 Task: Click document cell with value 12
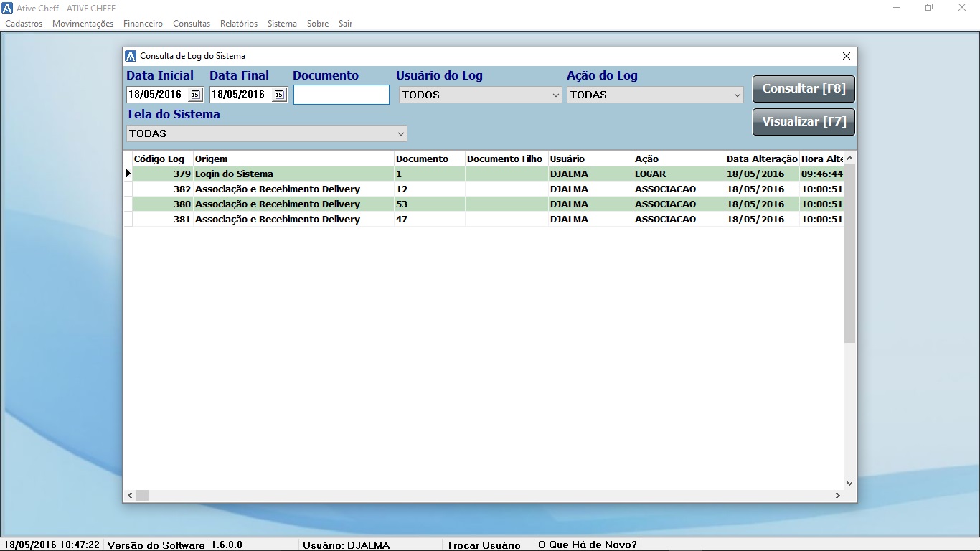click(430, 189)
